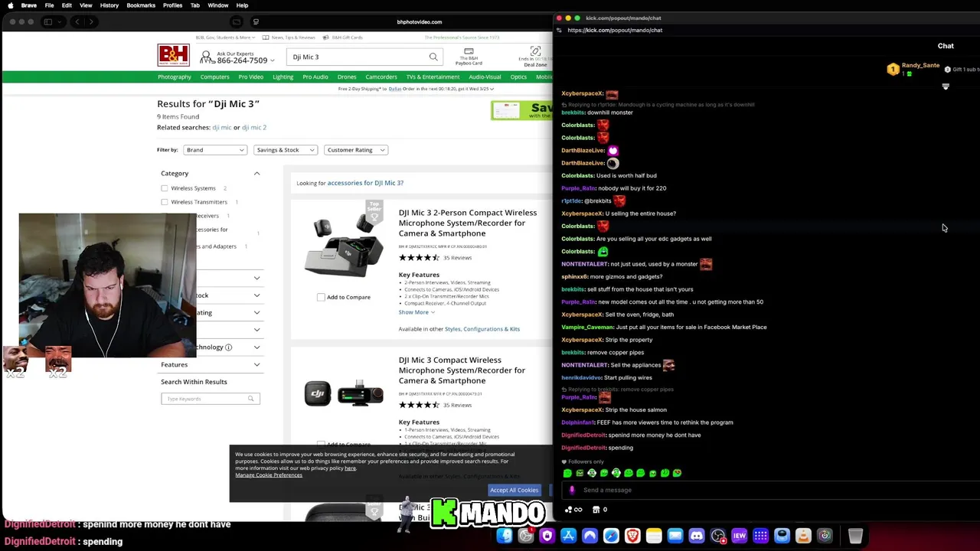This screenshot has width=980, height=551.
Task: Open DJI Mic 3 Compact product thumbnail
Action: (x=344, y=394)
